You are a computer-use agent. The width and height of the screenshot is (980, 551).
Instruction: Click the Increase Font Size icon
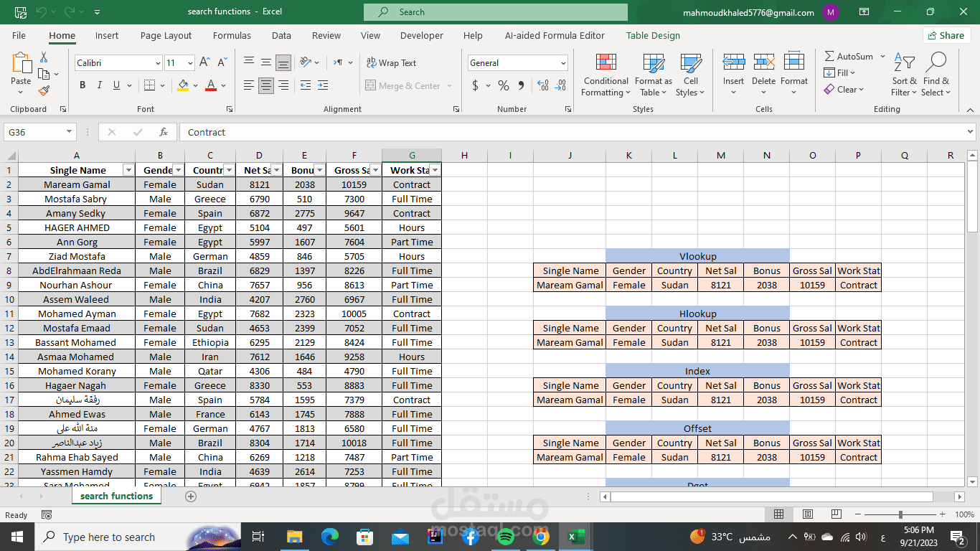point(205,63)
